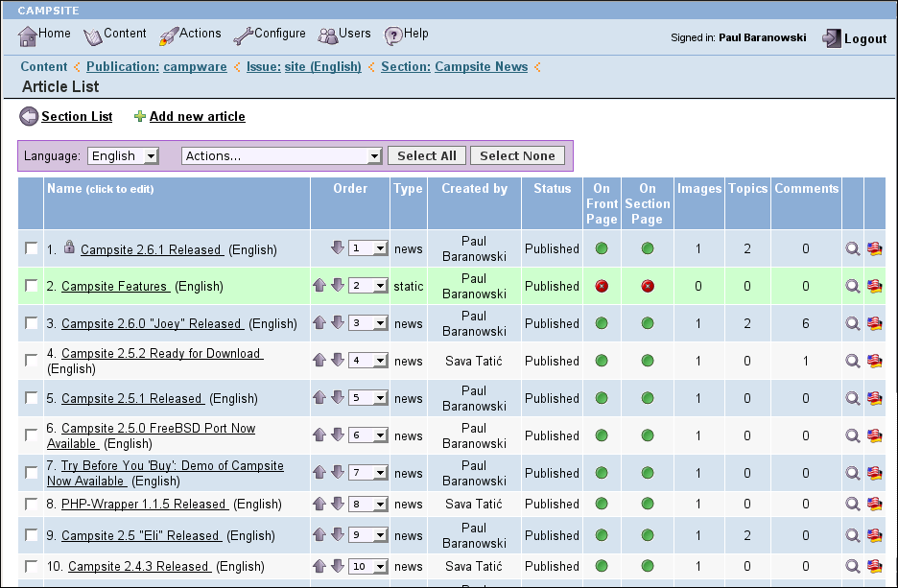Open the Actions menu in top bar
Image resolution: width=898 pixels, height=588 pixels.
coord(190,35)
